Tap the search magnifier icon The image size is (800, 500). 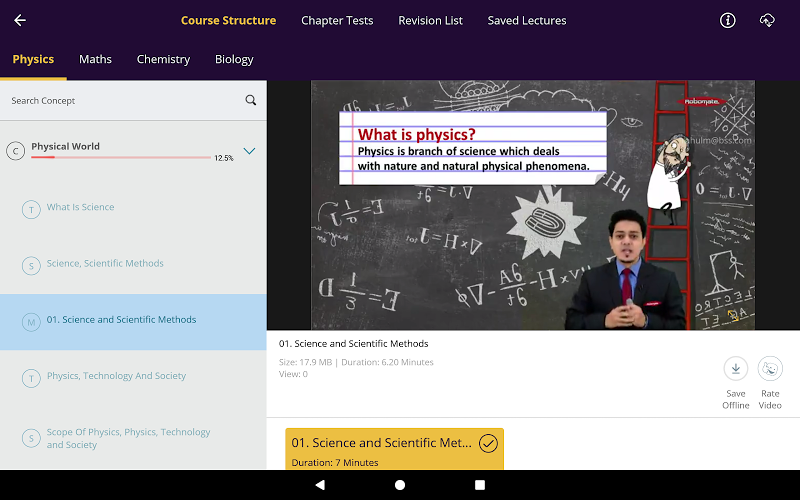tap(251, 100)
